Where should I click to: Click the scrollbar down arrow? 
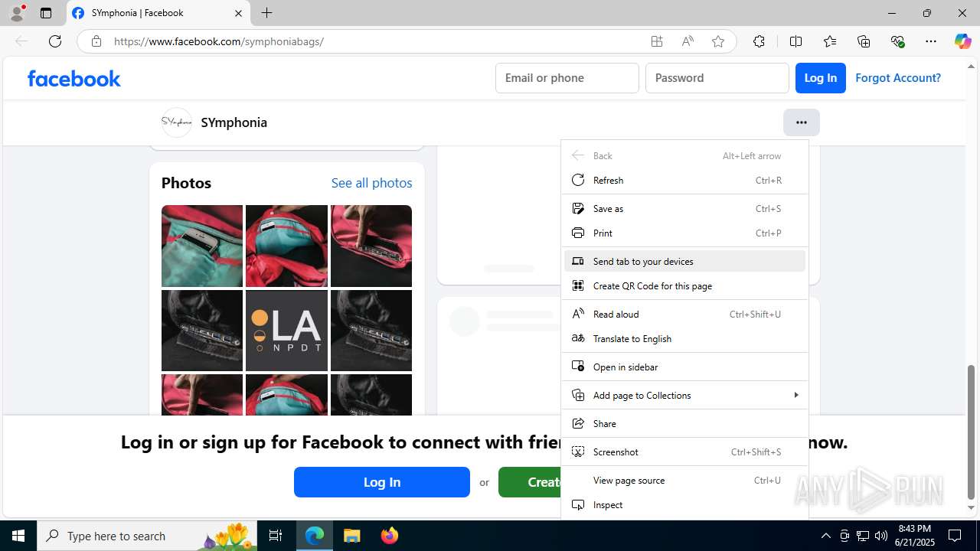tap(972, 507)
